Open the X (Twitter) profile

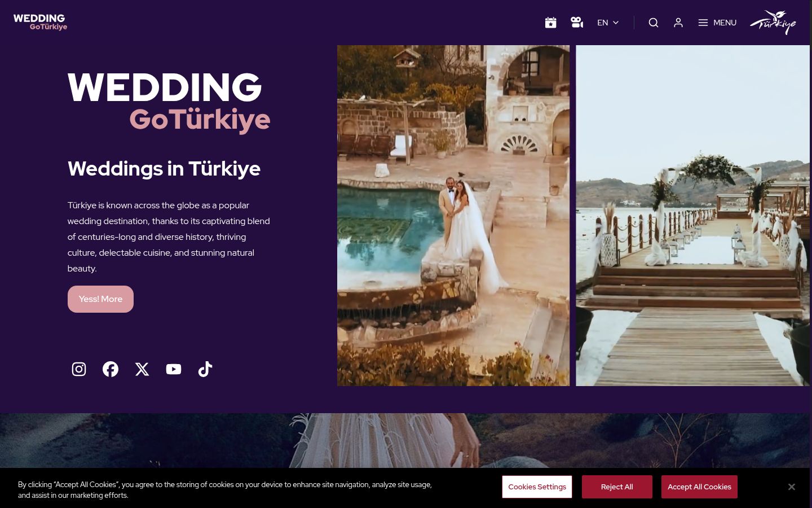[x=142, y=369]
